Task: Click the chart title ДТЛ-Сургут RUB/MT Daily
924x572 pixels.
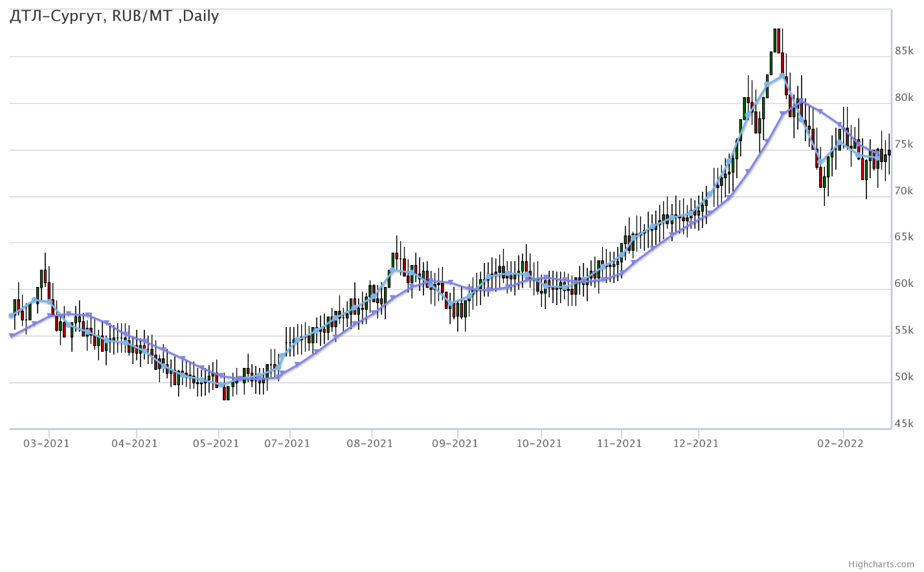Action: (x=114, y=16)
